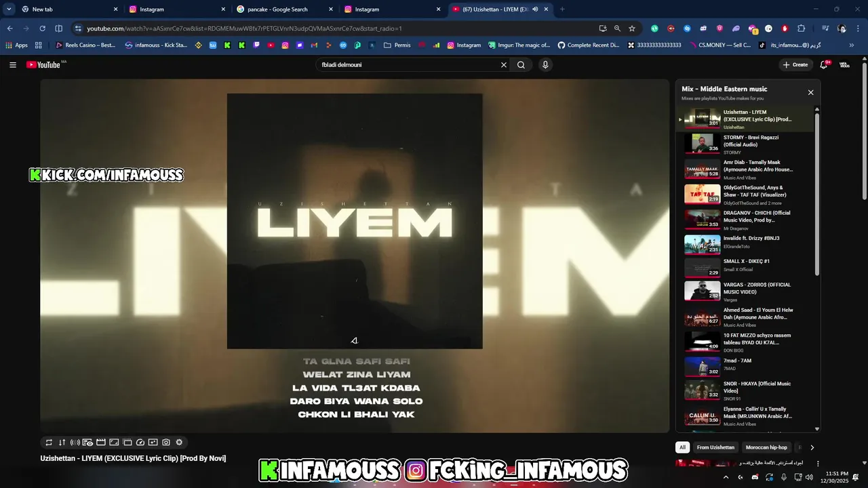Open three-dot menu for the recommended video
Image resolution: width=868 pixels, height=488 pixels.
pos(818,464)
